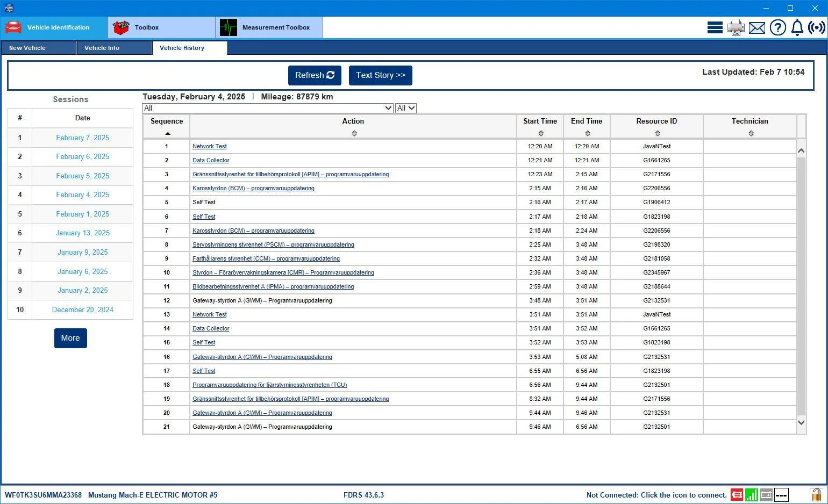Open the Measurement Toolbox tab
Viewport: 828px width, 504px height.
(269, 27)
